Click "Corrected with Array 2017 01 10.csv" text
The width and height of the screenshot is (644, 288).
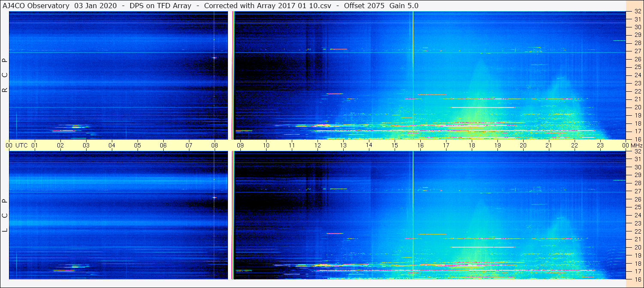[x=267, y=6]
